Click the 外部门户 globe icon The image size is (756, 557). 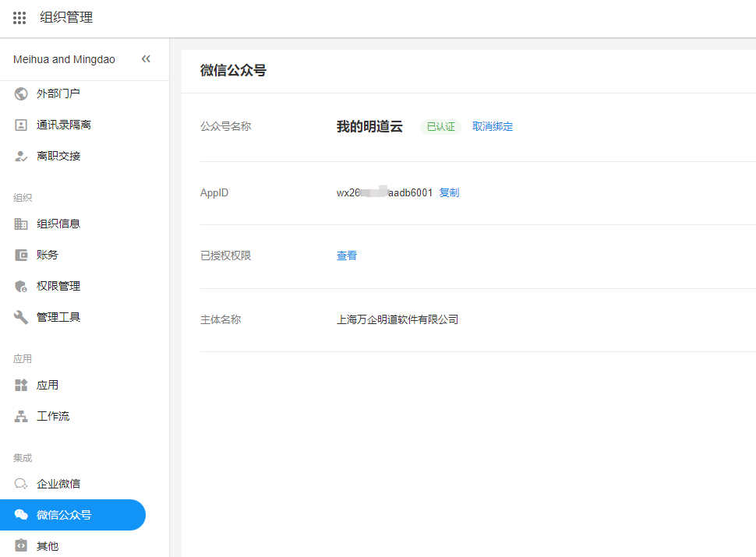point(21,93)
